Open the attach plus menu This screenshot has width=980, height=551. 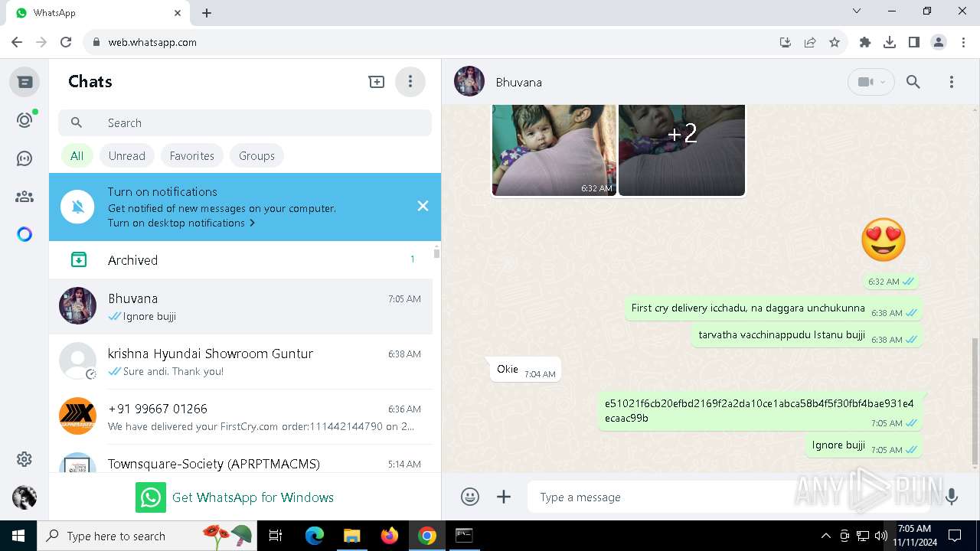[x=504, y=497]
